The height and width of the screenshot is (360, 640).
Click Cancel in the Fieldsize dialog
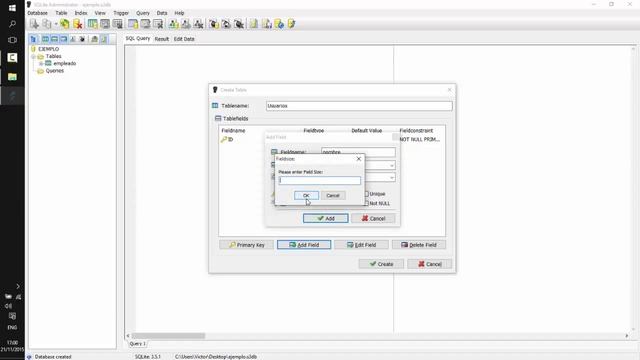(333, 196)
